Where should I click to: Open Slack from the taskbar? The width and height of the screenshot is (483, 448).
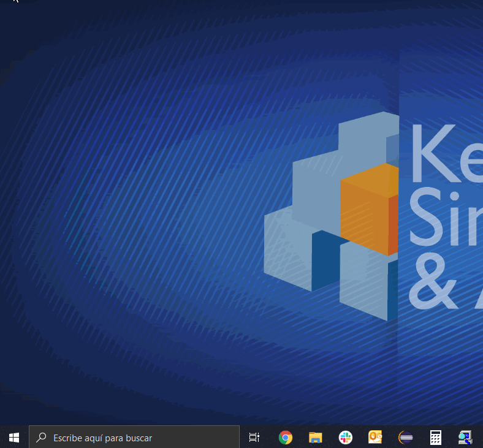pyautogui.click(x=346, y=437)
